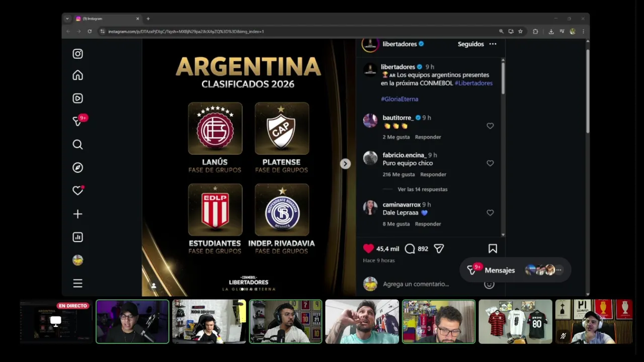Open the Seguidos following button
Screen dimensions: 644x362
point(471,44)
